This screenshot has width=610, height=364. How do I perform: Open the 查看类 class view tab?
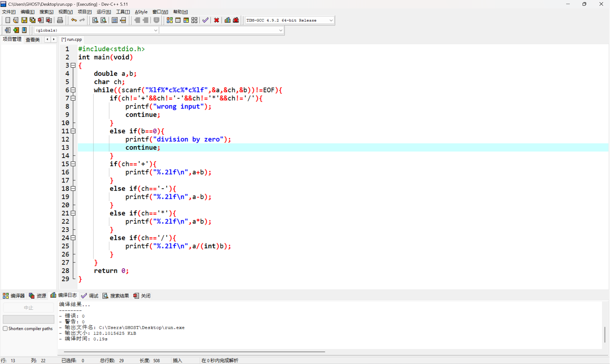point(33,40)
